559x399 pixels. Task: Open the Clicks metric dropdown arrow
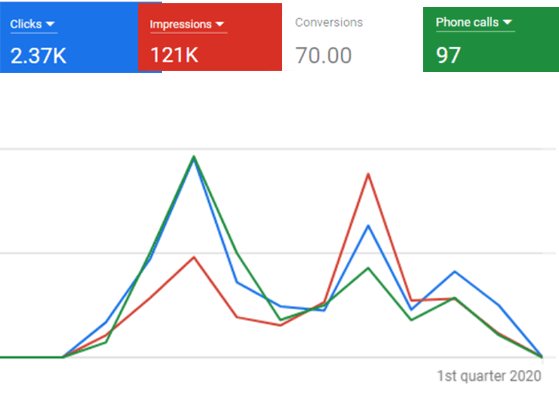(x=50, y=24)
